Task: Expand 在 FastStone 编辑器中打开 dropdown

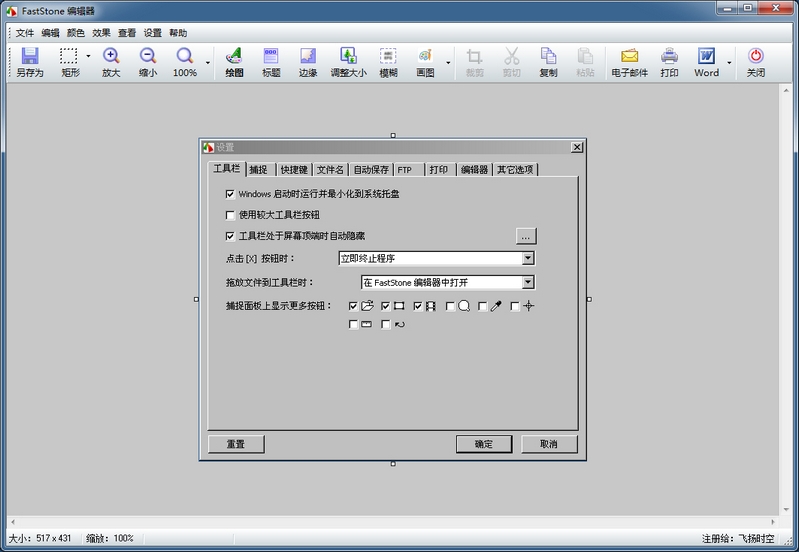Action: (x=528, y=283)
